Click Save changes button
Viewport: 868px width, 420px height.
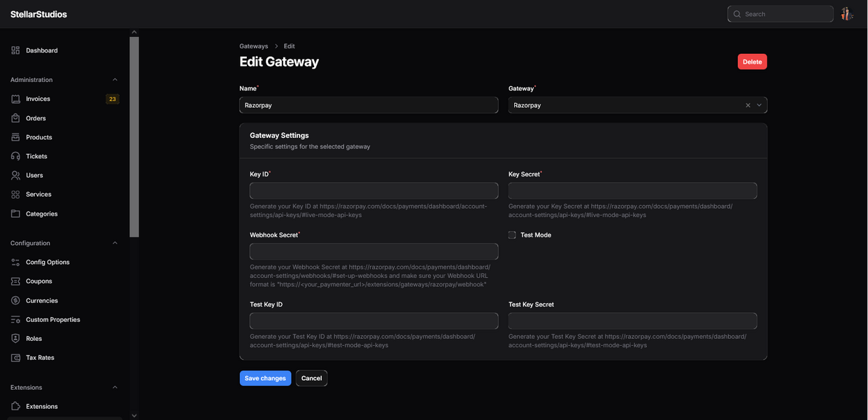pyautogui.click(x=265, y=378)
